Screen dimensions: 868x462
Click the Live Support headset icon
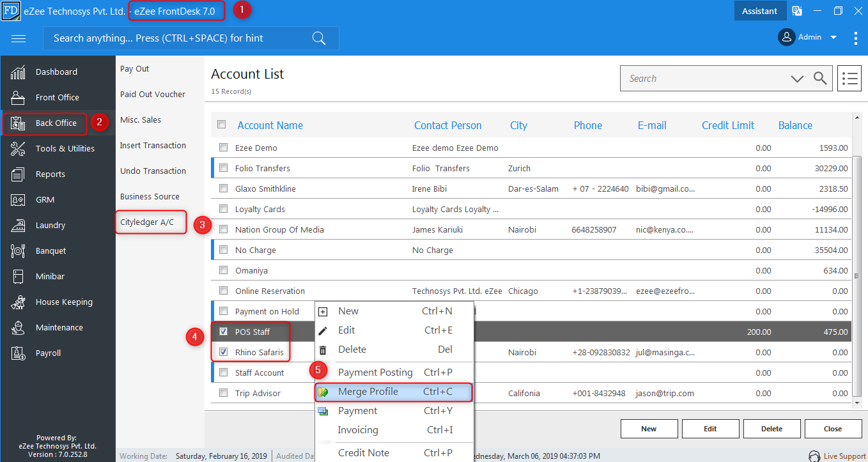814,456
